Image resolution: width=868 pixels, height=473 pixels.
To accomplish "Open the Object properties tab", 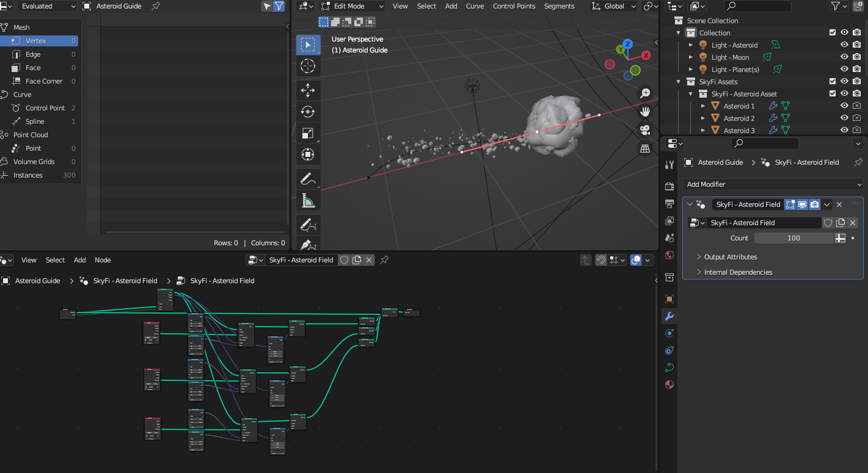I will tap(669, 299).
